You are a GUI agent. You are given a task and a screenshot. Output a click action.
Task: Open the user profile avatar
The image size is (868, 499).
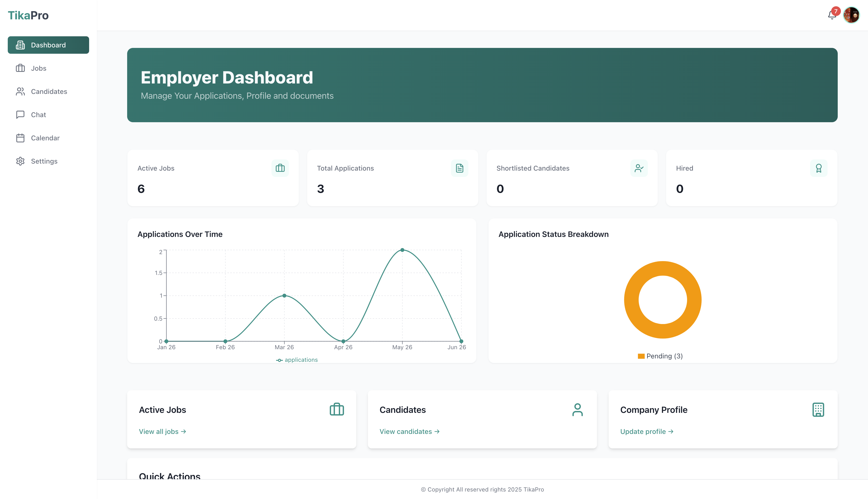[x=852, y=15]
